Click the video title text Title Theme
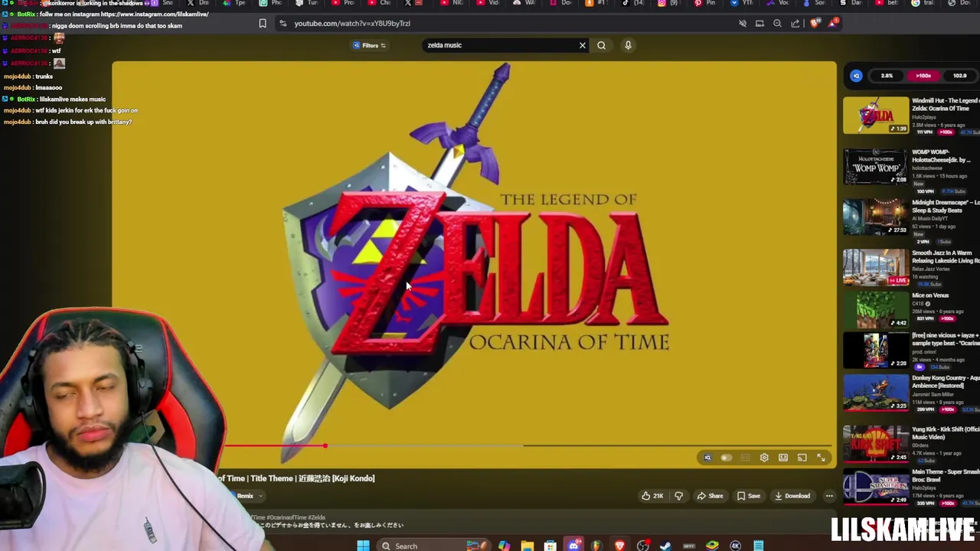The height and width of the screenshot is (551, 980). pos(271,478)
